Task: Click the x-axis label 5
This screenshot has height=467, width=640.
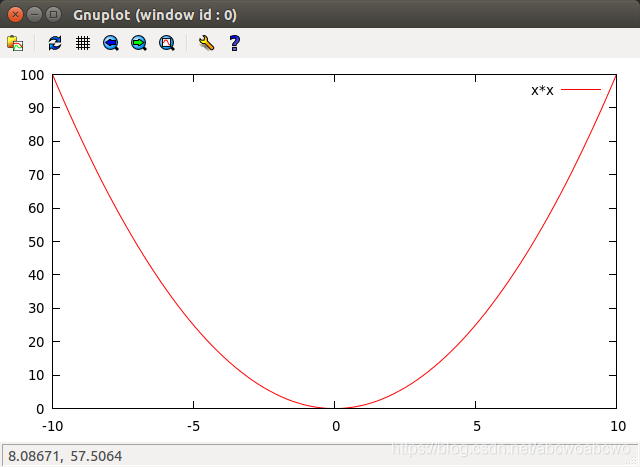Action: click(x=477, y=426)
